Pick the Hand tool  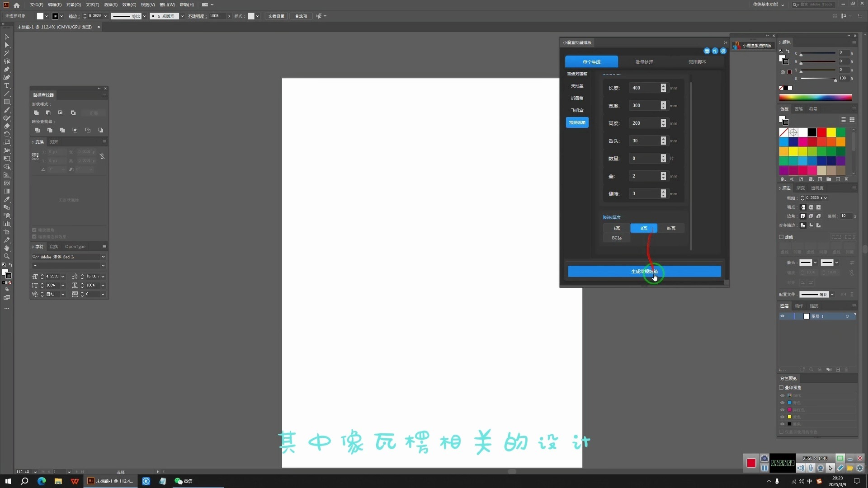click(7, 248)
